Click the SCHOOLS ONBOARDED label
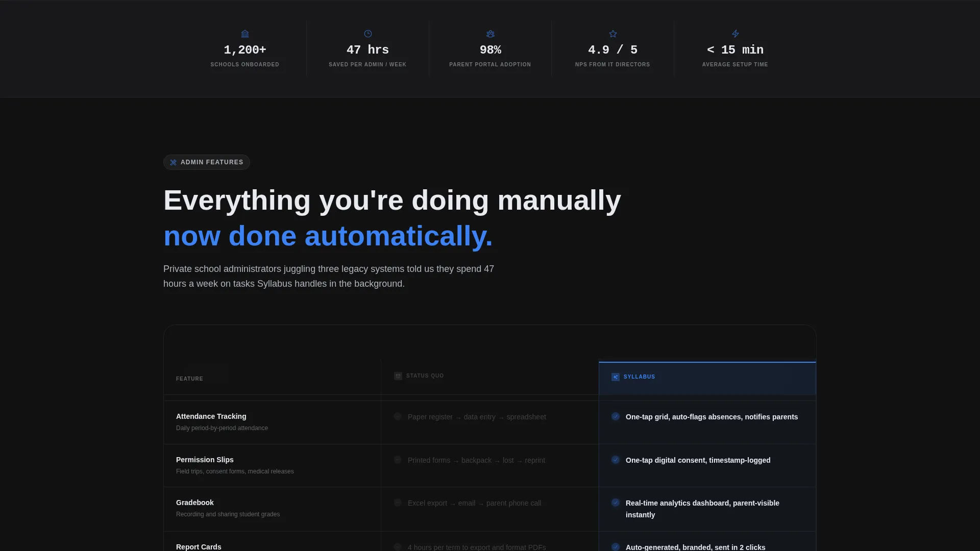The image size is (980, 551). 245,65
